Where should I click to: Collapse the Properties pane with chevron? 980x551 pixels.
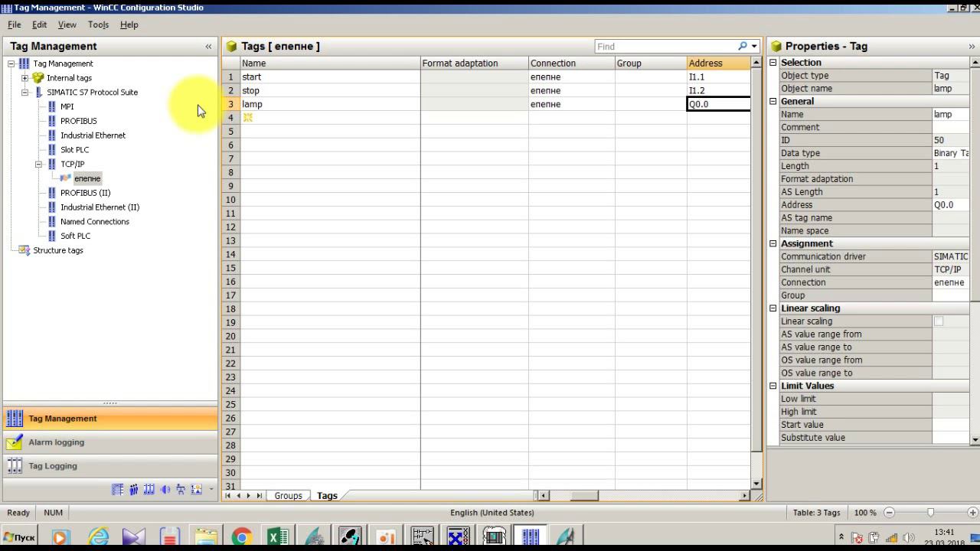972,47
